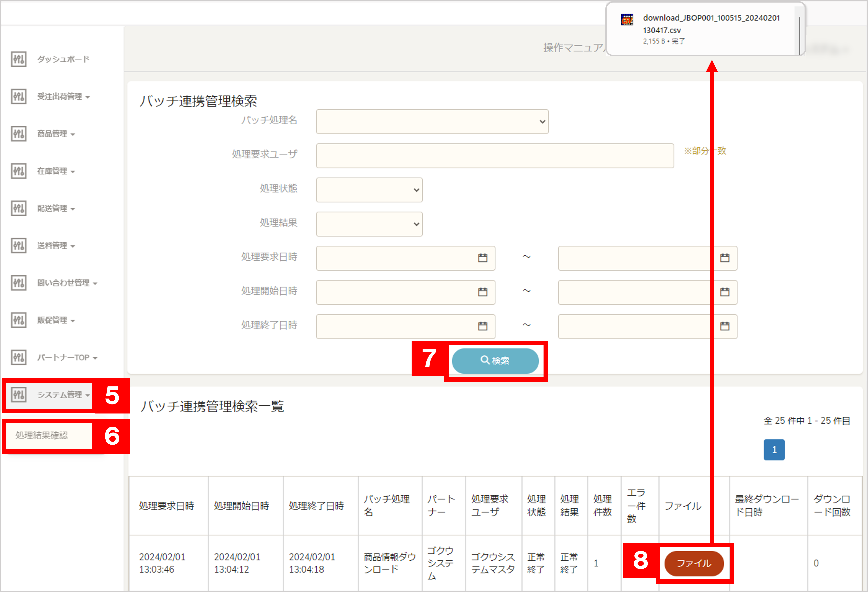The width and height of the screenshot is (868, 592).
Task: Click the 販促管理 sidebar icon
Action: 19,320
